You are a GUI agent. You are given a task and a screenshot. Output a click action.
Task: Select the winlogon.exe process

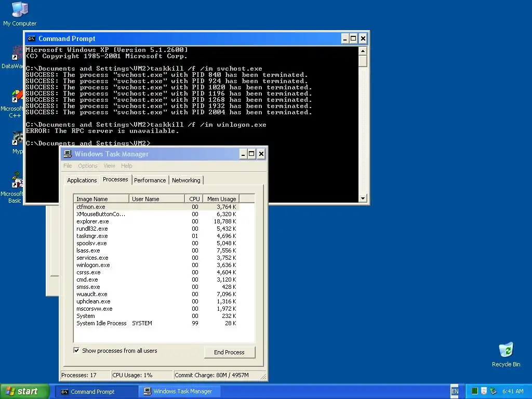(x=156, y=265)
